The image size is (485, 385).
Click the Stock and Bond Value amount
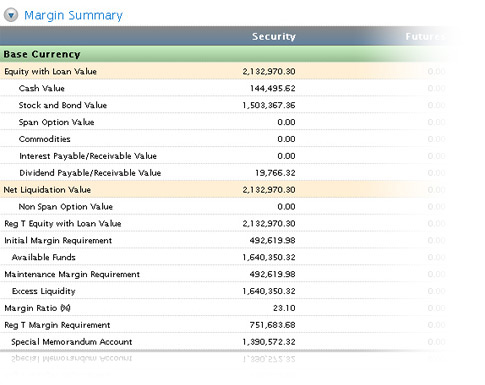pyautogui.click(x=269, y=105)
